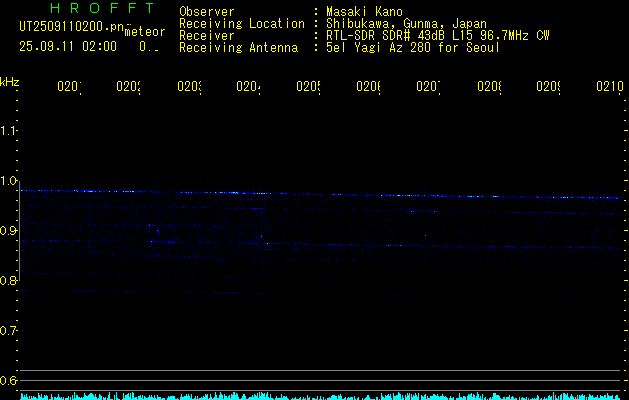This screenshot has width=629, height=400.
Task: Click the Observer label
Action: pyautogui.click(x=207, y=11)
